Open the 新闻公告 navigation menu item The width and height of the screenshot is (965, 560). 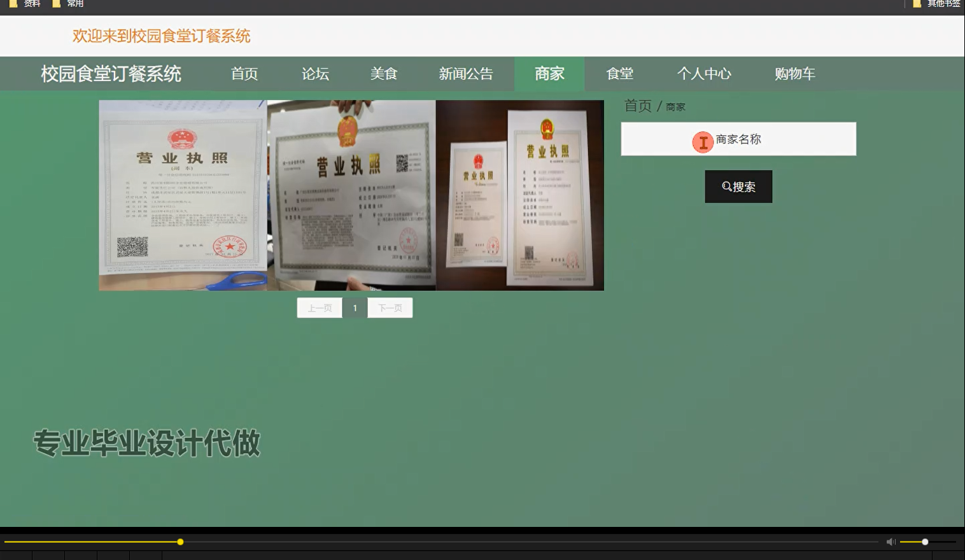pyautogui.click(x=467, y=73)
